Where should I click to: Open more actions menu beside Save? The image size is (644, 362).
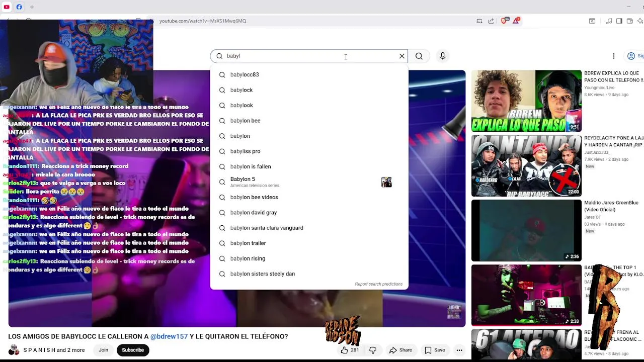click(459, 350)
